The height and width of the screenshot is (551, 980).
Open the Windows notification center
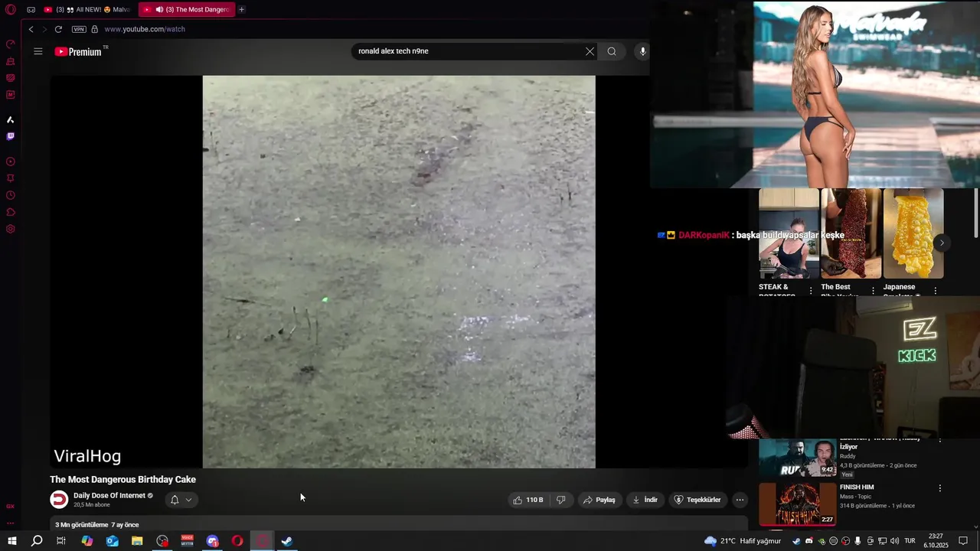click(964, 541)
